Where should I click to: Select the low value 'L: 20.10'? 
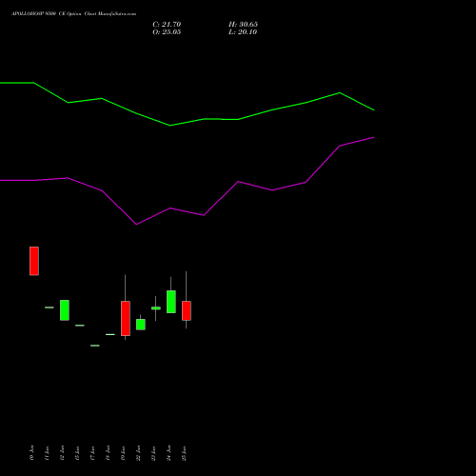pos(243,32)
